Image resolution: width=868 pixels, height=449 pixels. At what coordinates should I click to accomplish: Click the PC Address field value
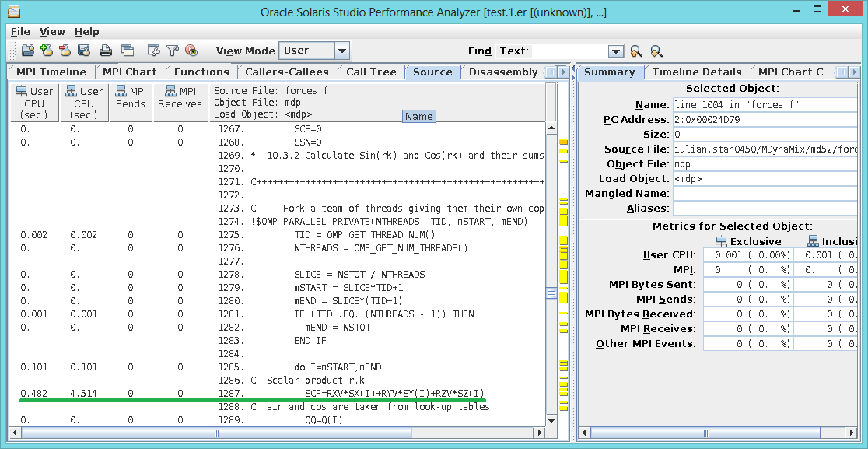tap(765, 120)
